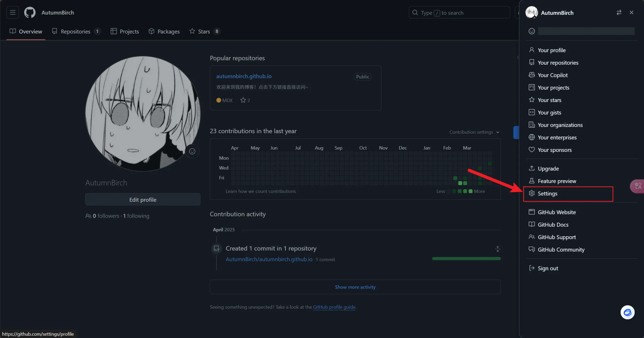
Task: Click the April 2025 activity heading
Action: (x=224, y=230)
